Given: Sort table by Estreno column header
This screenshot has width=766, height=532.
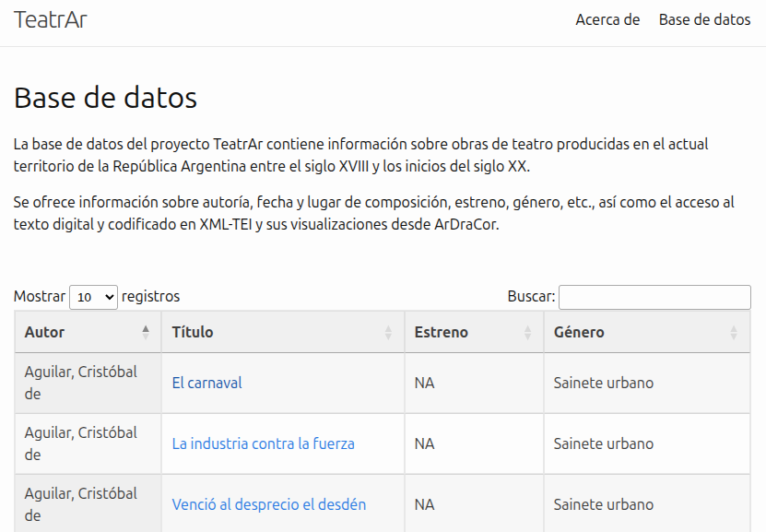Looking at the screenshot, I should 474,332.
